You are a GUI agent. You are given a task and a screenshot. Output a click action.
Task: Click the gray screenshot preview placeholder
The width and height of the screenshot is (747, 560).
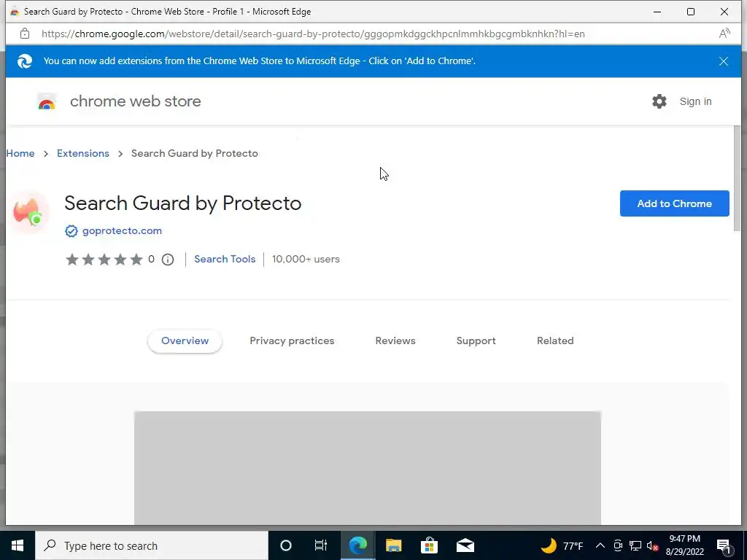click(x=368, y=468)
